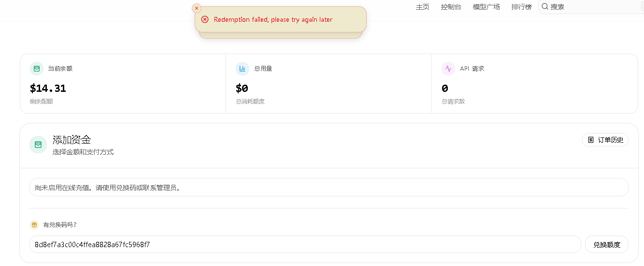Click the search magnifier icon
Image resolution: width=644 pixels, height=266 pixels.
(x=545, y=7)
